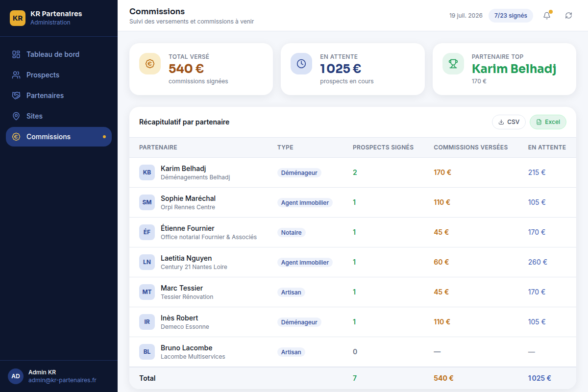Select Commissions in the sidebar
Image resolution: width=588 pixels, height=392 pixels.
click(59, 137)
